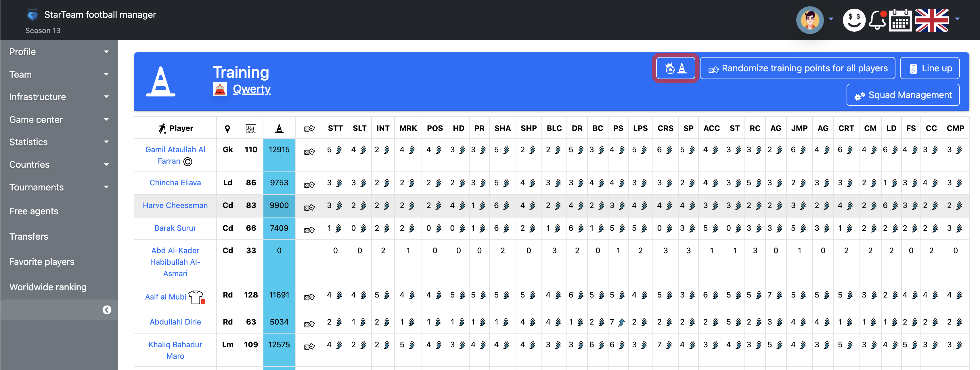The height and width of the screenshot is (370, 980).
Task: Click the dice icon in Barak Surur's row
Action: point(309,230)
